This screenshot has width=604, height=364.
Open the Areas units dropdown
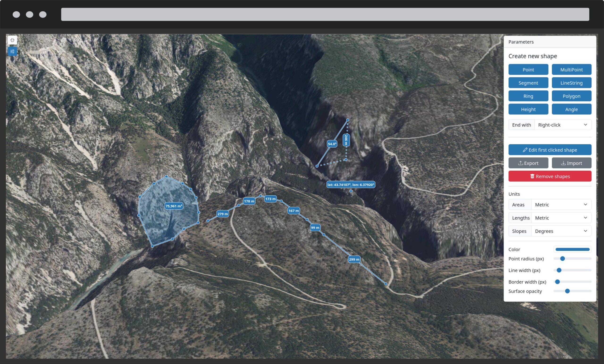pyautogui.click(x=561, y=205)
